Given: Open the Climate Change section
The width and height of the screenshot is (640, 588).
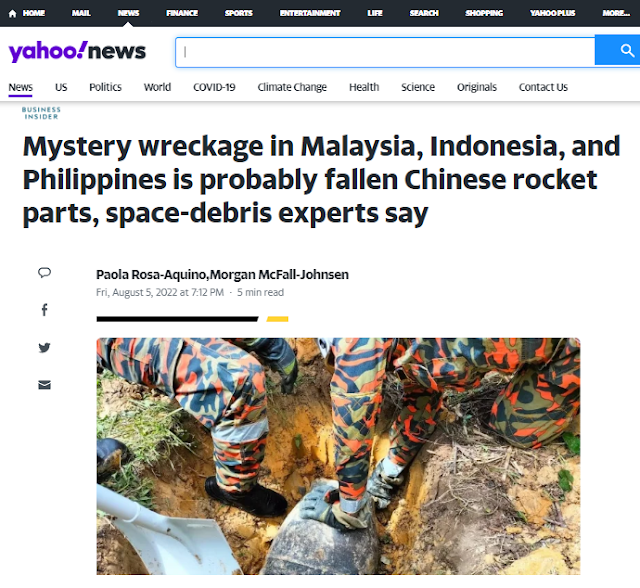Looking at the screenshot, I should click(x=292, y=87).
